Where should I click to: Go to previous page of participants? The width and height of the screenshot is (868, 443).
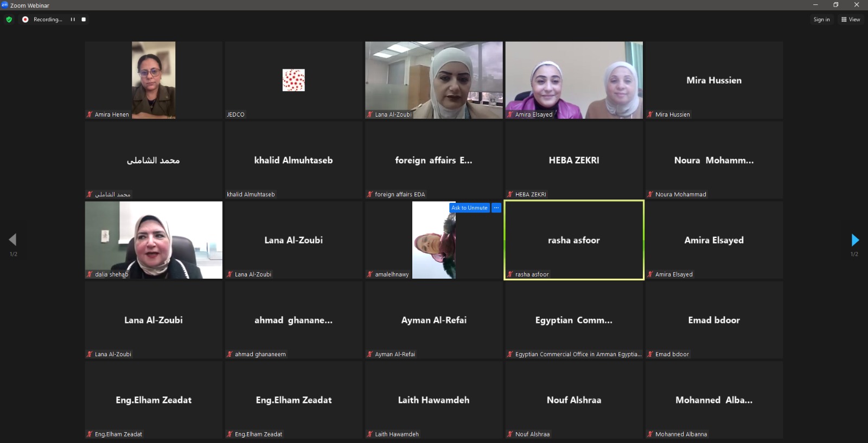click(13, 240)
